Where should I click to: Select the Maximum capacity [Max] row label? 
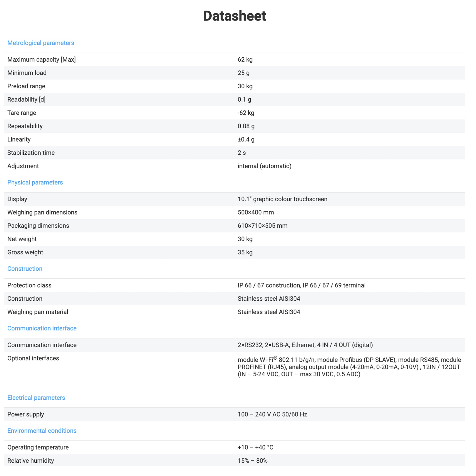[41, 60]
